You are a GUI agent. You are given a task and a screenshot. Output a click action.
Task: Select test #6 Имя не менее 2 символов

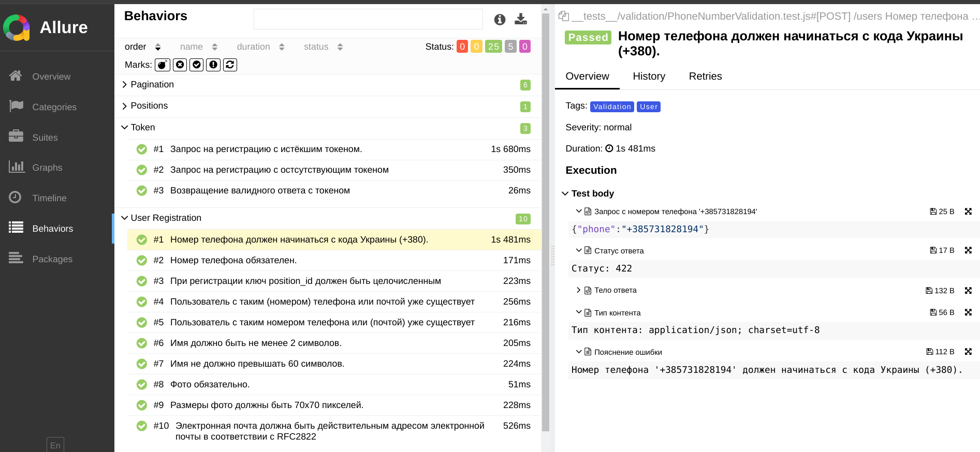[334, 343]
